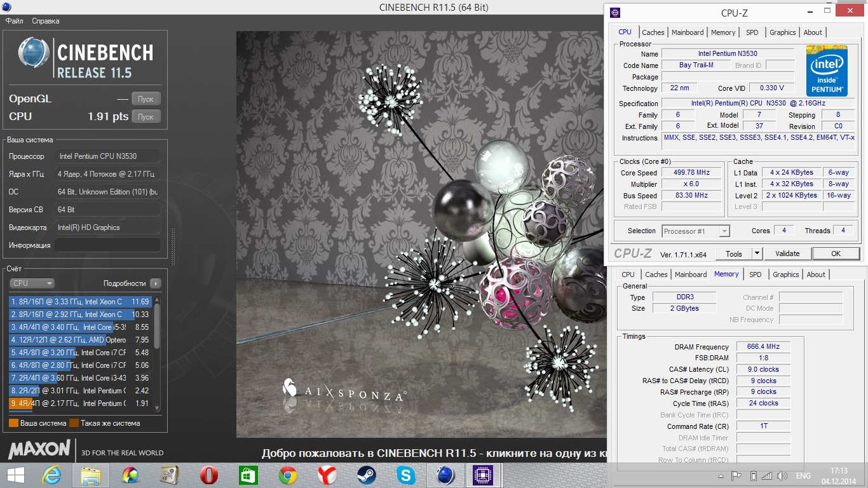868x488 pixels.
Task: Open About tab in top CPU-Z window
Action: pyautogui.click(x=813, y=32)
